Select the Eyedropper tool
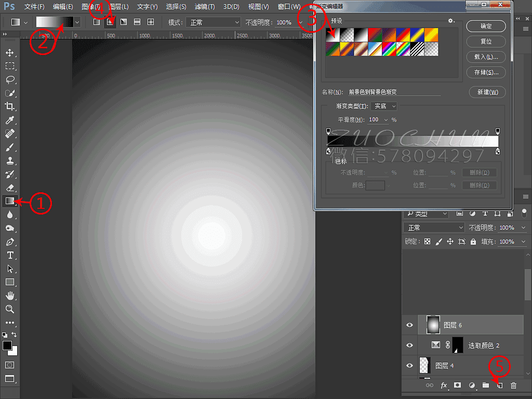532x399 pixels. (10, 120)
